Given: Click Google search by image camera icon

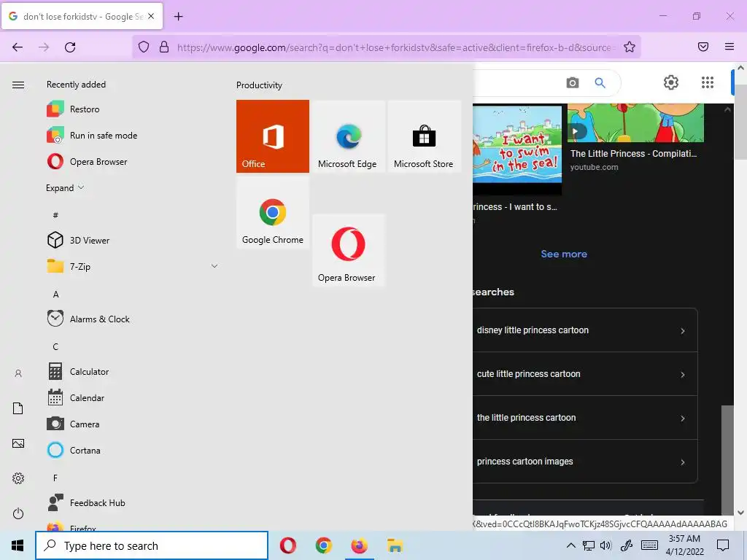Looking at the screenshot, I should coord(573,83).
